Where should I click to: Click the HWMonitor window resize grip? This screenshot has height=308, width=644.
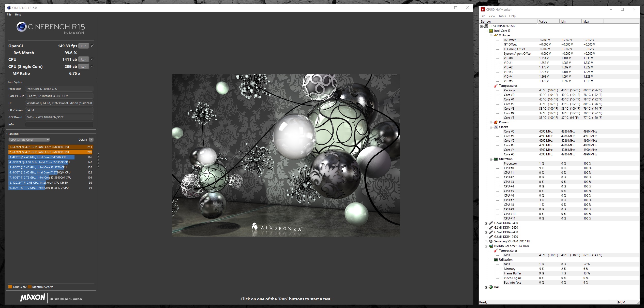pos(638,302)
